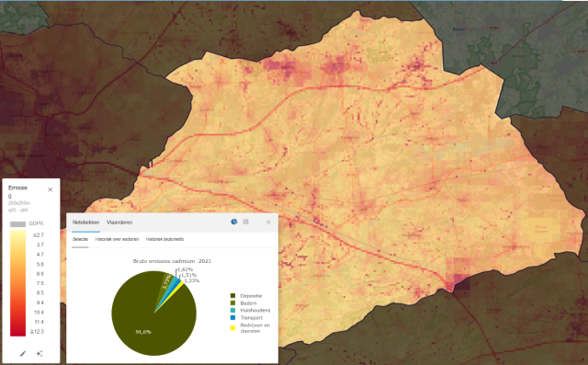This screenshot has height=365, width=588.
Task: Select the Netebekken tab
Action: click(x=85, y=222)
